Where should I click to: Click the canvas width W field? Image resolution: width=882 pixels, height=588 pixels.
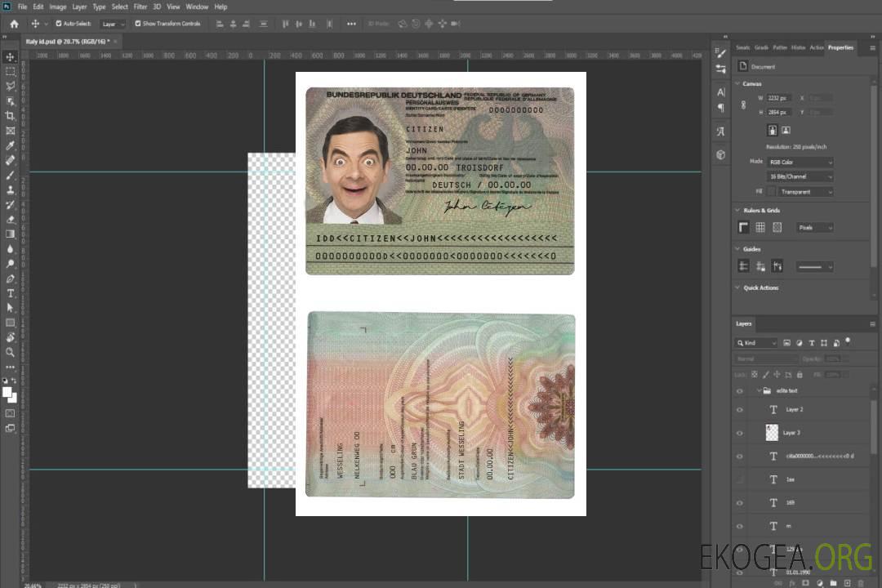(779, 98)
